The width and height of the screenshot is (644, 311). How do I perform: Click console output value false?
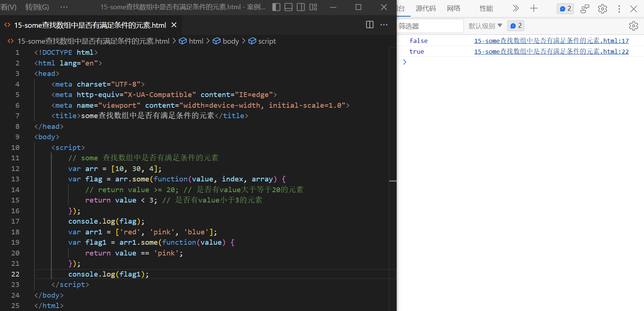(418, 41)
